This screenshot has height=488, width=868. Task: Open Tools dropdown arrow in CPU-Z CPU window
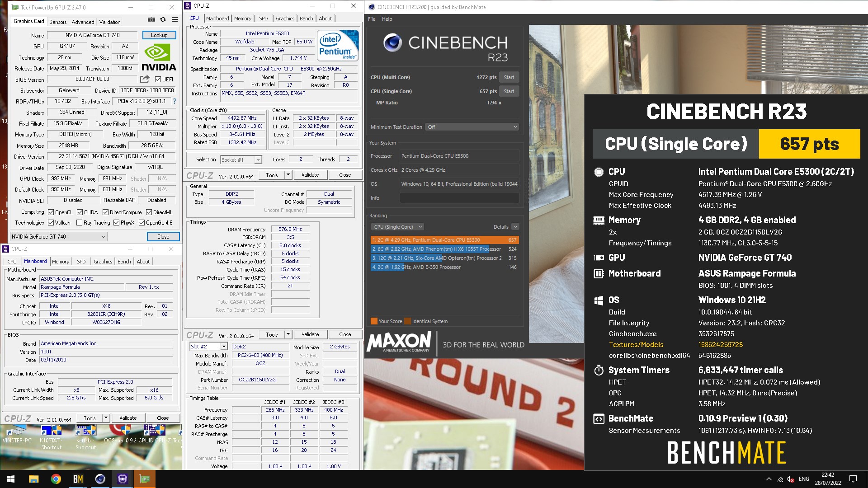pos(288,175)
